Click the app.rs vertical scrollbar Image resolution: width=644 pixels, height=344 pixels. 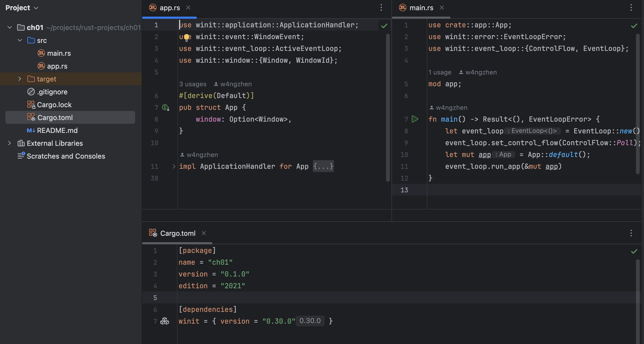(388, 107)
